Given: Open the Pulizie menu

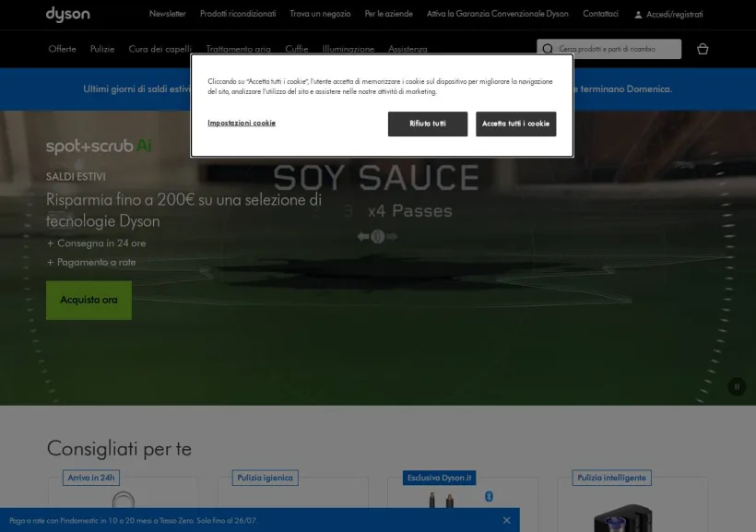Looking at the screenshot, I should (102, 49).
